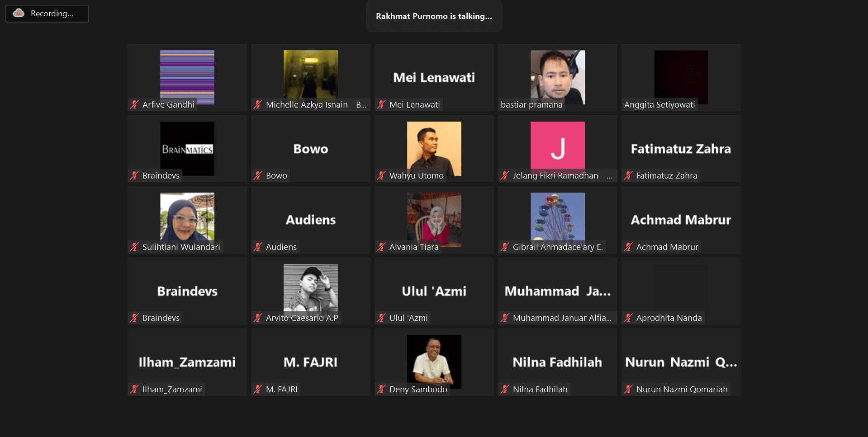Screen dimensions: 868x437
Task: Click the 'Rakhmat Purnomo is talking' banner
Action: [434, 16]
